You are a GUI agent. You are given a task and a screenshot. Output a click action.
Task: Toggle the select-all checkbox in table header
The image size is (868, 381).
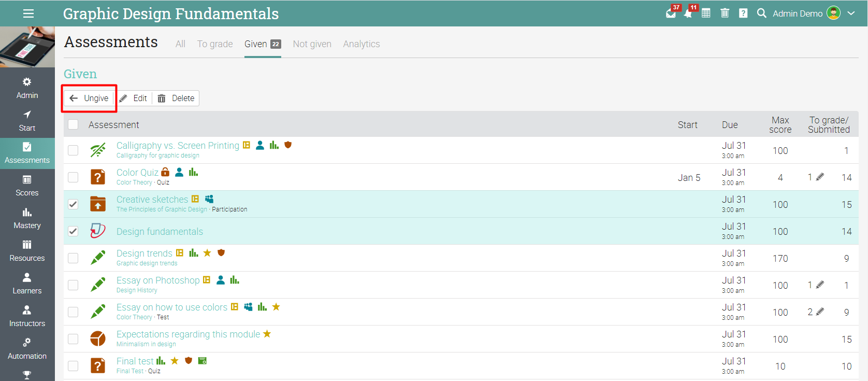point(73,124)
